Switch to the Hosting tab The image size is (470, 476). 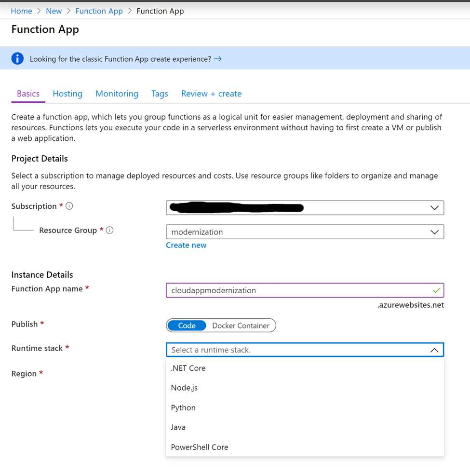click(67, 93)
